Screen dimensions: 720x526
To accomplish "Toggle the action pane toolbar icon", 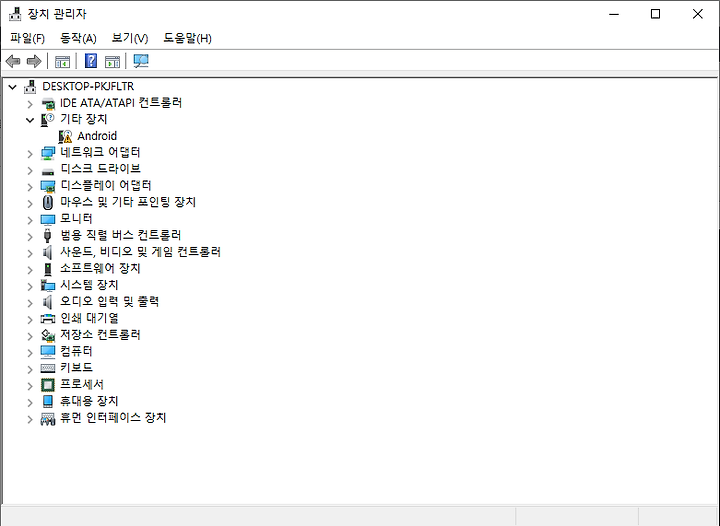I will (x=112, y=61).
